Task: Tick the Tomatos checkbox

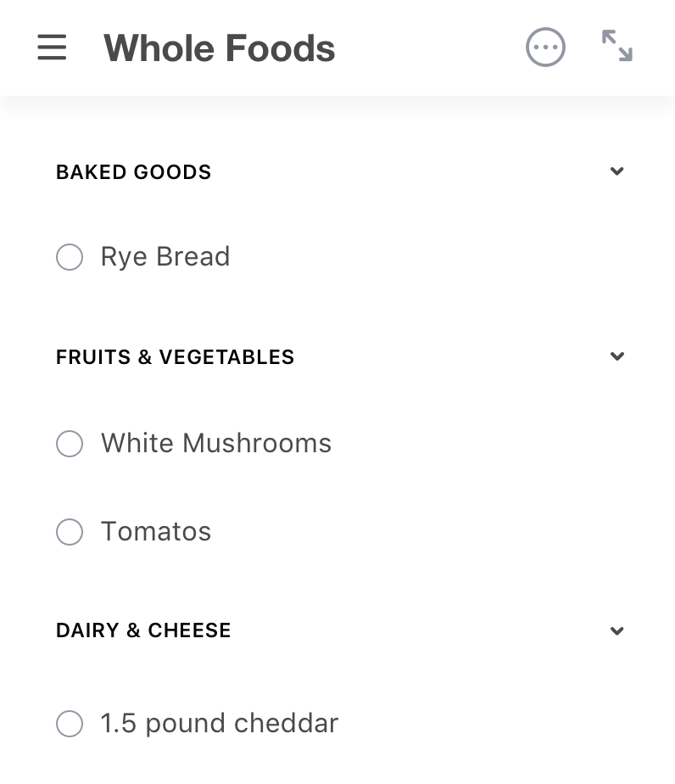Action: 70,532
